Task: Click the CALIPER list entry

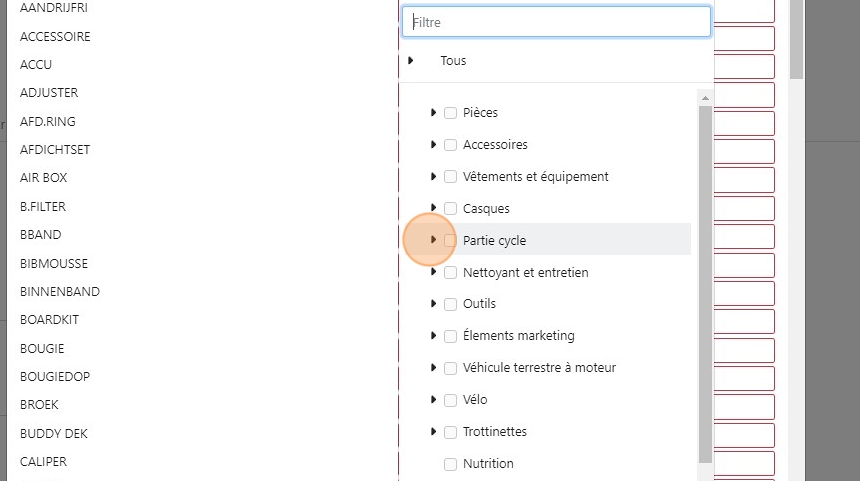Action: click(x=43, y=462)
